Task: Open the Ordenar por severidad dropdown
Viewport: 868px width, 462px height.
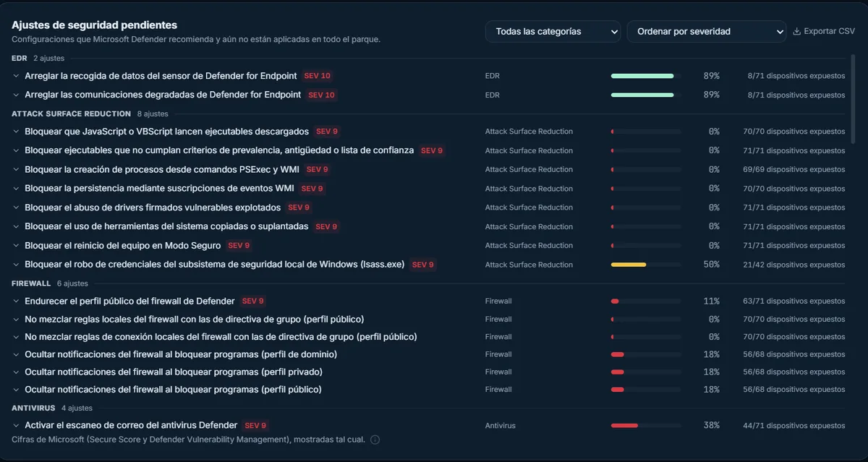Action: click(x=706, y=31)
